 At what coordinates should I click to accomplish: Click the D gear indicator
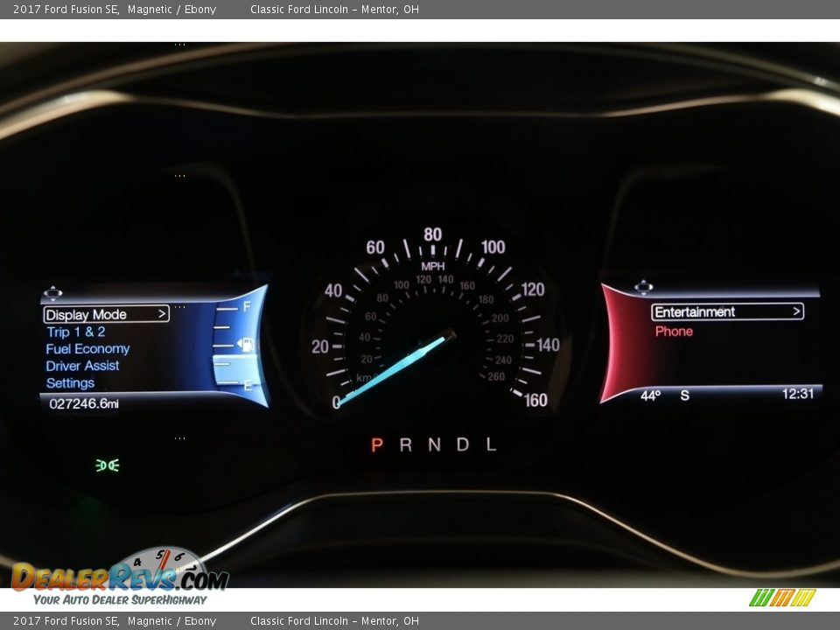click(x=463, y=444)
